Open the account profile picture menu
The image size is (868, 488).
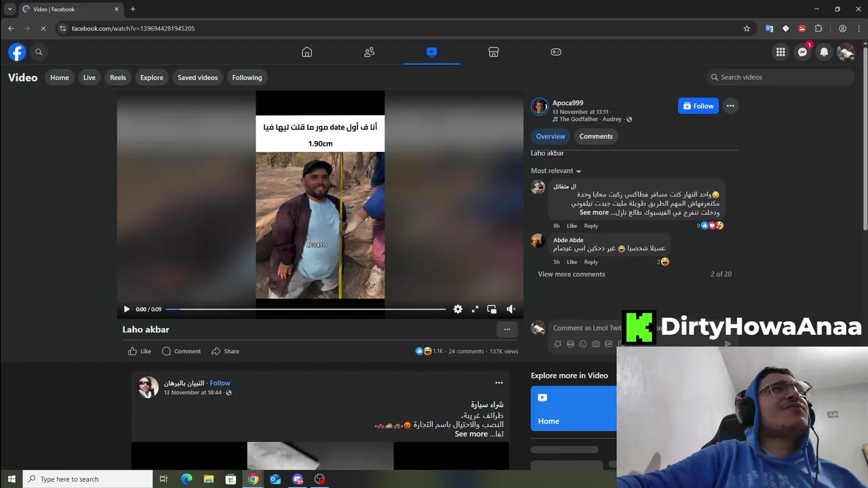tap(846, 52)
